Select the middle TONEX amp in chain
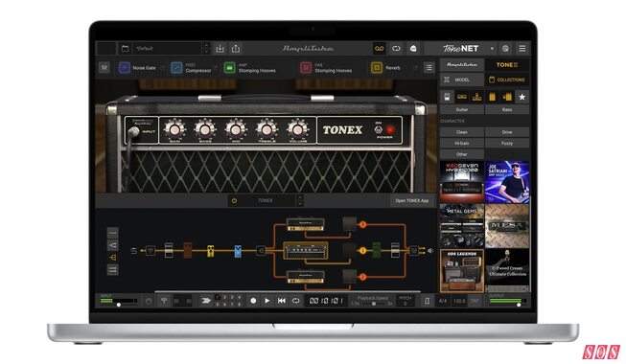 click(306, 251)
